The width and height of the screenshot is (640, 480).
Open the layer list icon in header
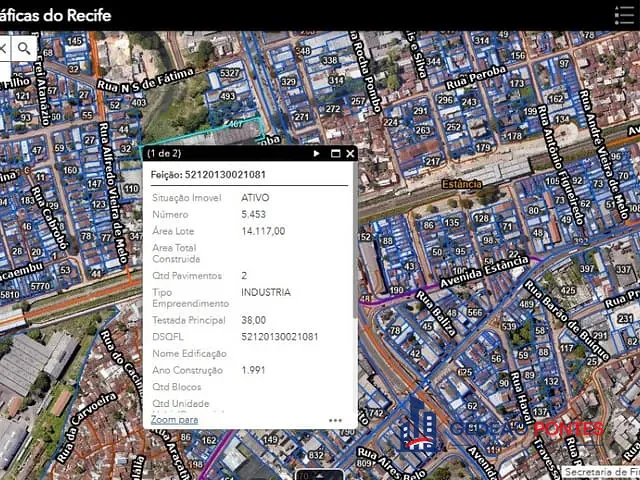(x=624, y=15)
